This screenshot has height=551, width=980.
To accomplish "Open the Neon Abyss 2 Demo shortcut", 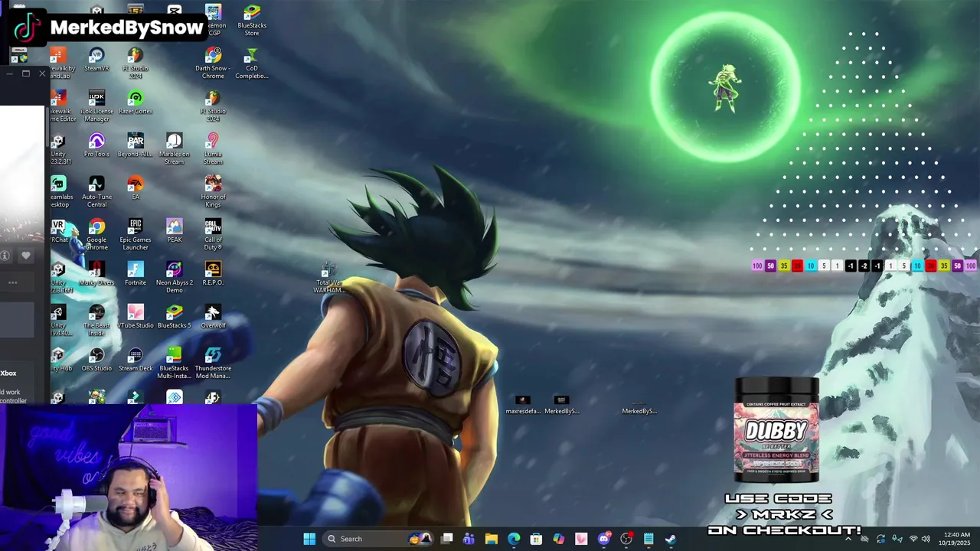I will 175,278.
